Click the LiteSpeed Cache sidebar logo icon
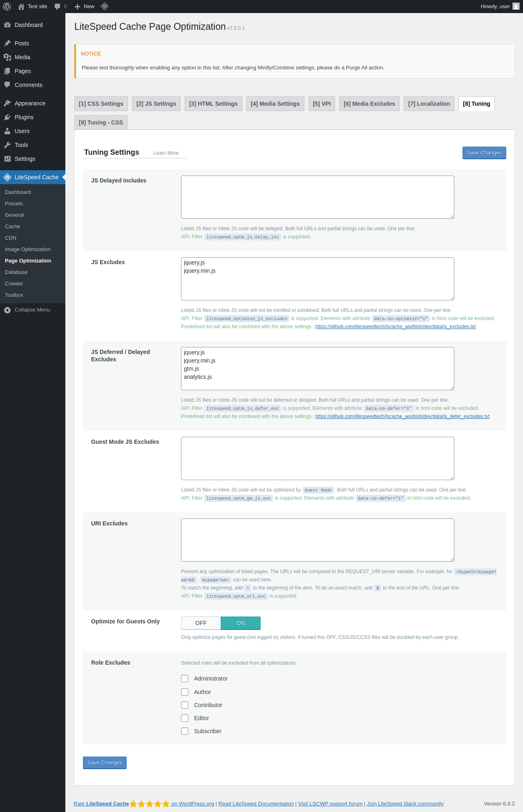This screenshot has height=812, width=523. pos(7,177)
